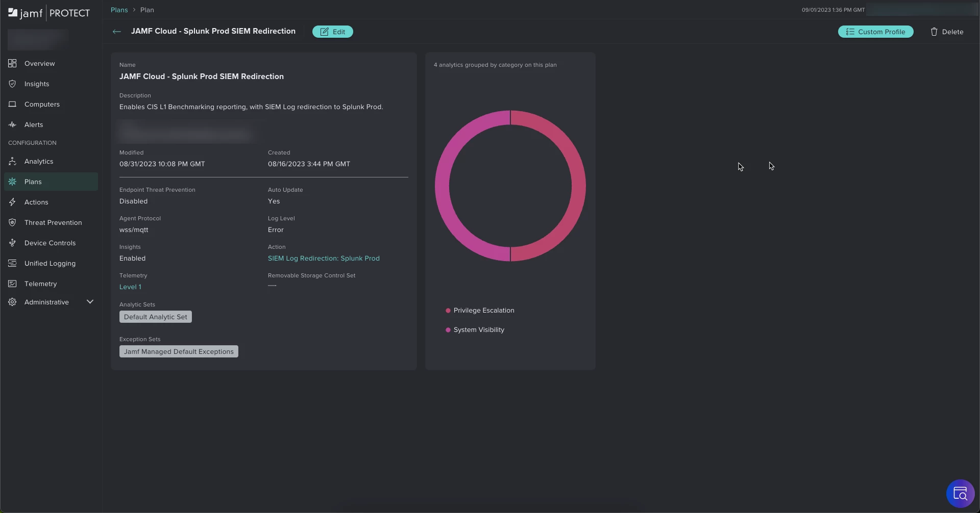Viewport: 980px width, 513px height.
Task: Open the Alerts section
Action: click(x=34, y=124)
